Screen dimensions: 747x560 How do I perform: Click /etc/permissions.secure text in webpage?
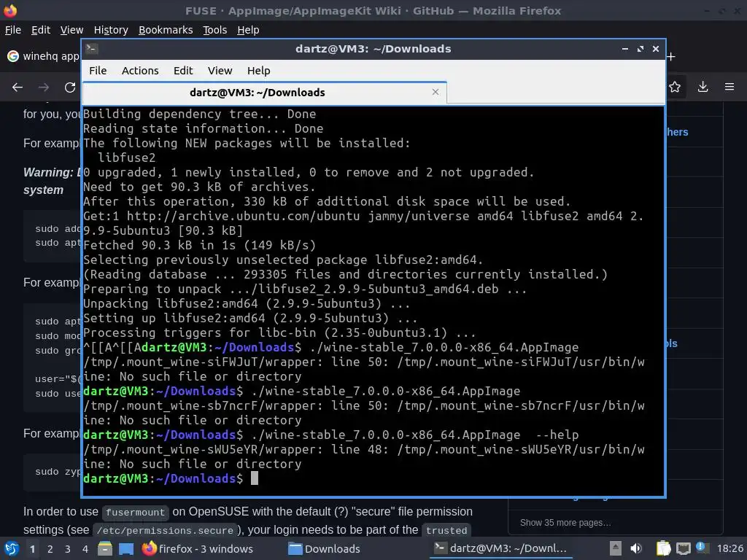(165, 531)
